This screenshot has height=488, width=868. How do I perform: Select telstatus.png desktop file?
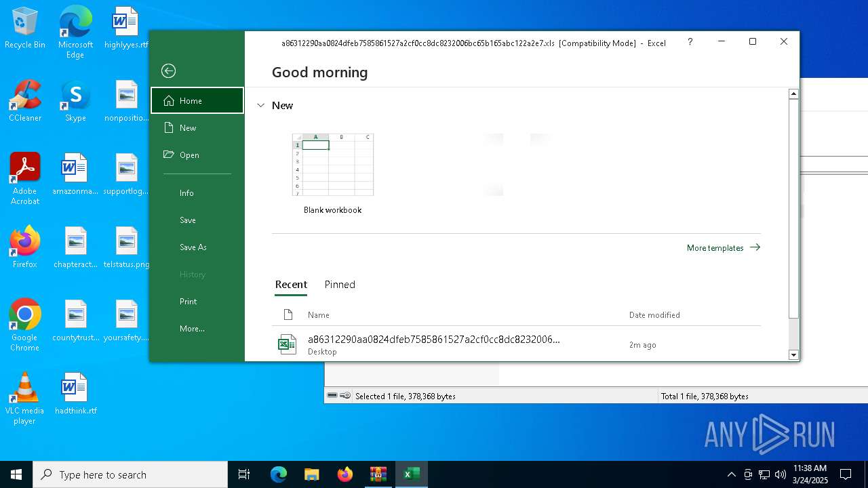[126, 247]
